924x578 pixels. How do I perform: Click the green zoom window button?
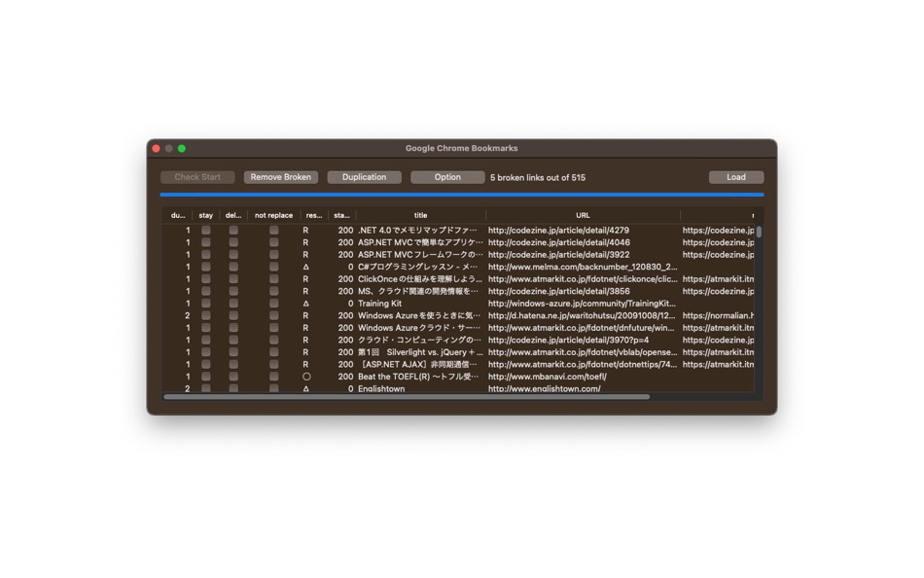(182, 149)
